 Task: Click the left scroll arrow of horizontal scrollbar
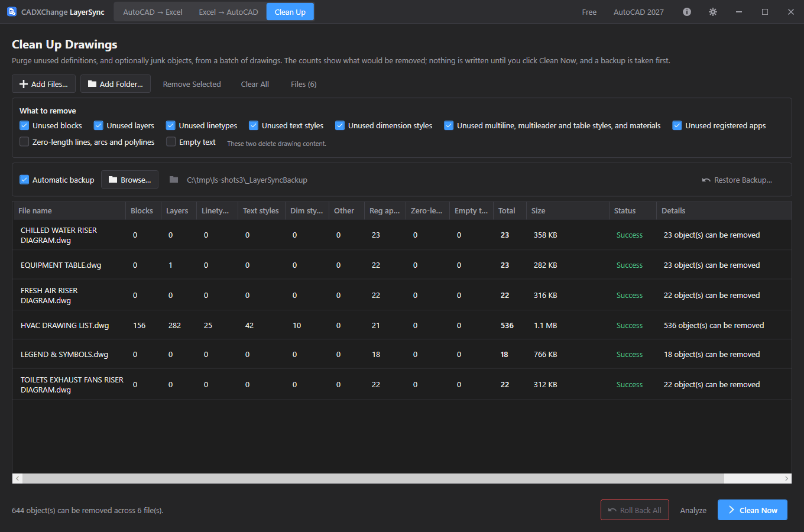17,478
